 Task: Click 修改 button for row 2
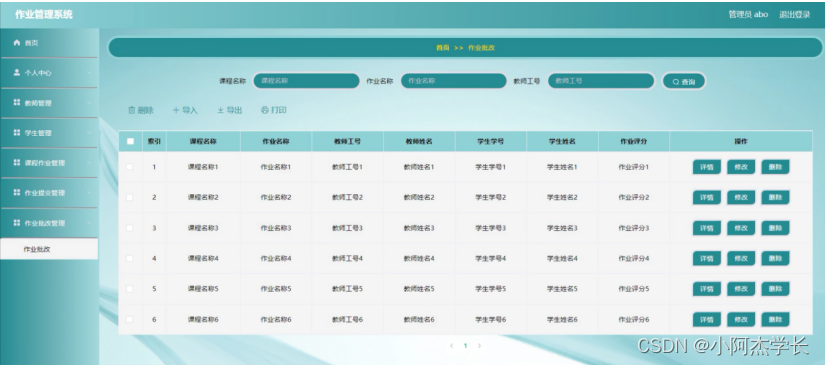click(741, 198)
